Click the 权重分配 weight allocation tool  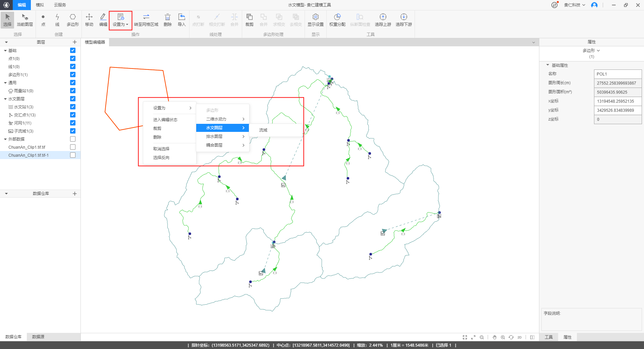pos(337,20)
